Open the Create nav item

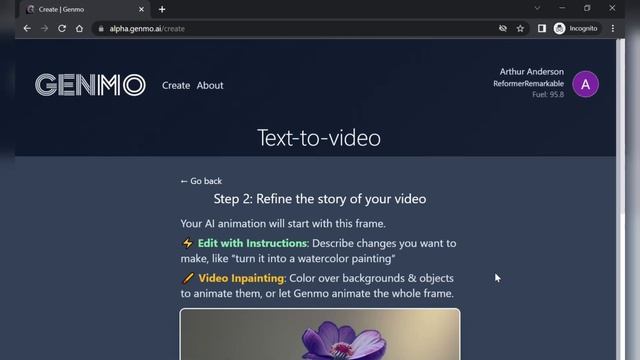point(176,85)
